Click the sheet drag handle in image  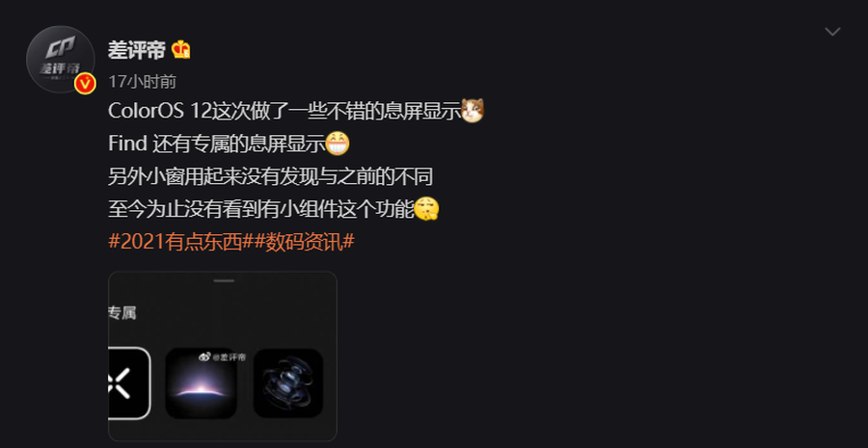pos(224,281)
